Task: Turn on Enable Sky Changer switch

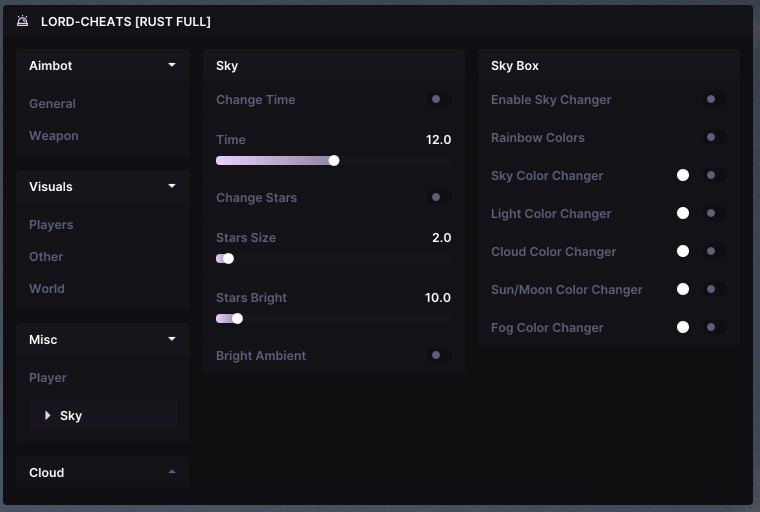Action: click(711, 99)
